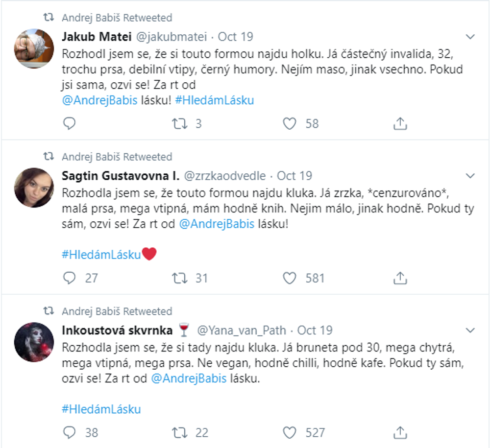Visit Jakub Matei's profile name

tap(90, 36)
